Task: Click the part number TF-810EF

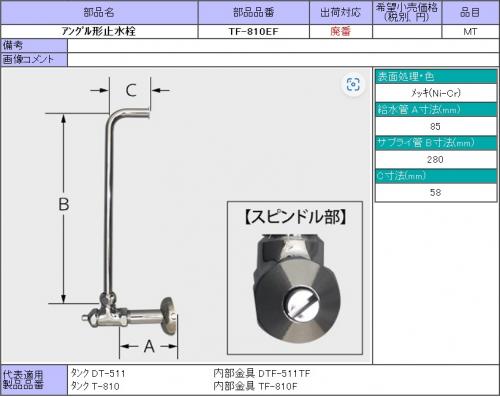Action: (x=254, y=32)
